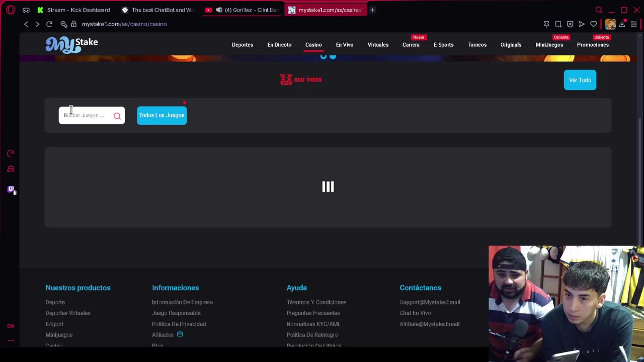Bookmark the page with the heart icon

click(x=594, y=24)
